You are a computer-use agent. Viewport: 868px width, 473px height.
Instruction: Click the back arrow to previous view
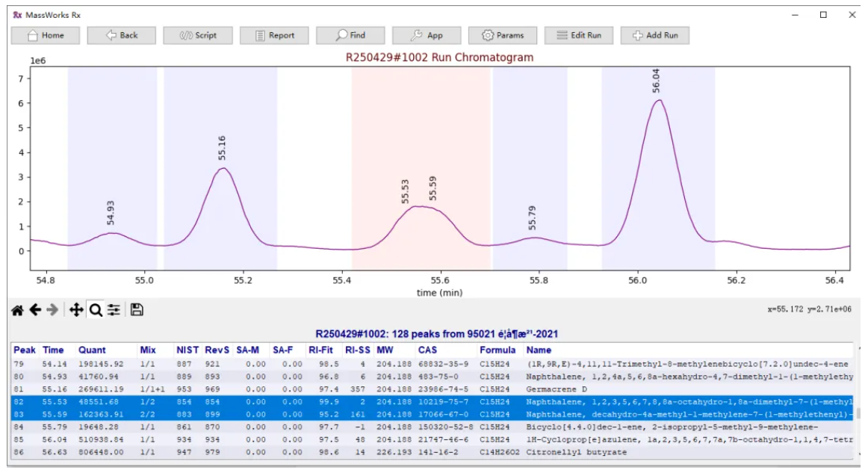point(35,309)
